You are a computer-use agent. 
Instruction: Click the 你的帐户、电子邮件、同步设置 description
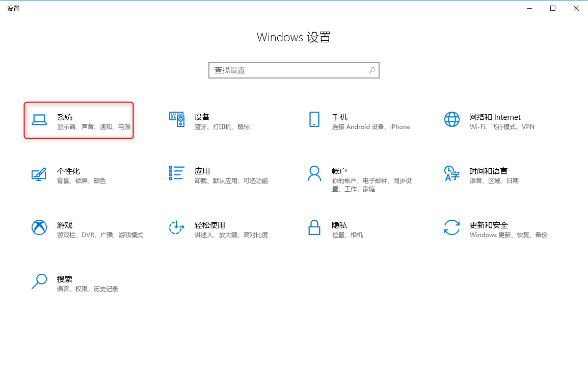click(372, 185)
